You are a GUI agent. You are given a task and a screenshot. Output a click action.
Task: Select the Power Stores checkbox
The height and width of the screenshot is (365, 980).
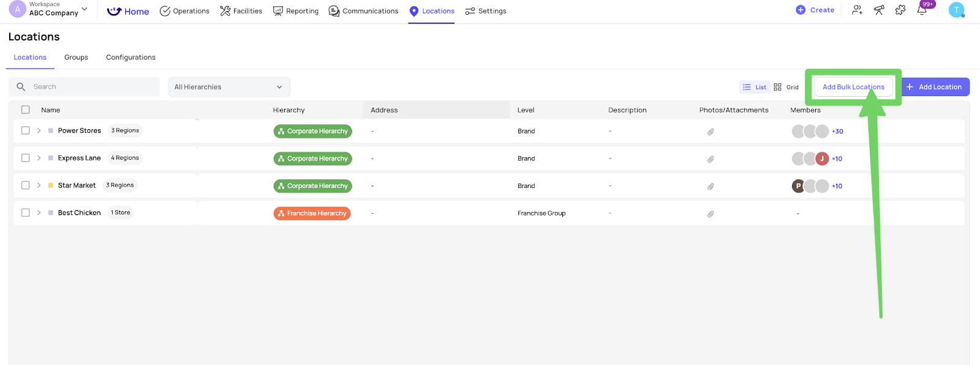pyautogui.click(x=26, y=130)
